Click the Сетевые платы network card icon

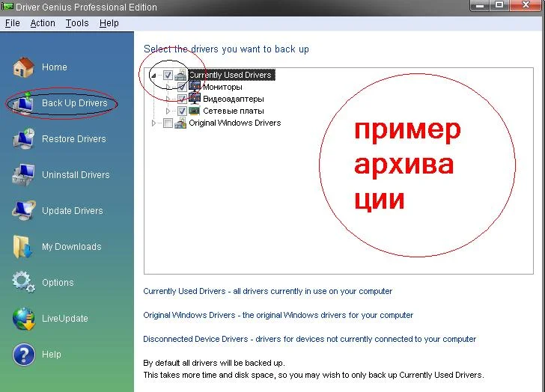click(x=195, y=111)
